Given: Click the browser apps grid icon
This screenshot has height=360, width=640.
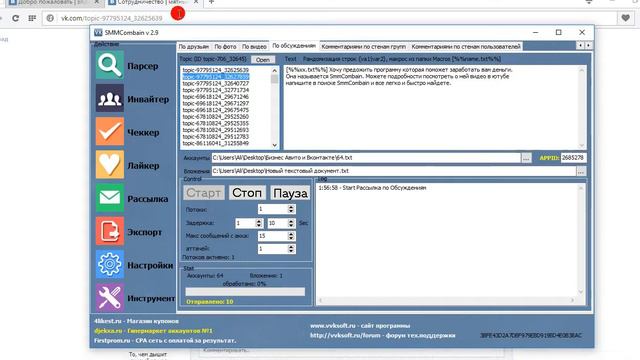Looking at the screenshot, I should (32, 18).
